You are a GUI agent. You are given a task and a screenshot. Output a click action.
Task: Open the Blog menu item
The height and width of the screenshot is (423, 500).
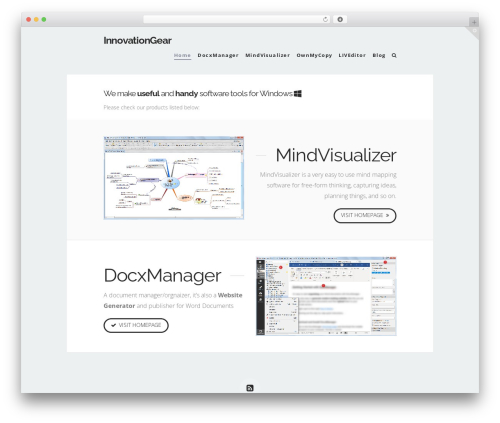point(379,55)
